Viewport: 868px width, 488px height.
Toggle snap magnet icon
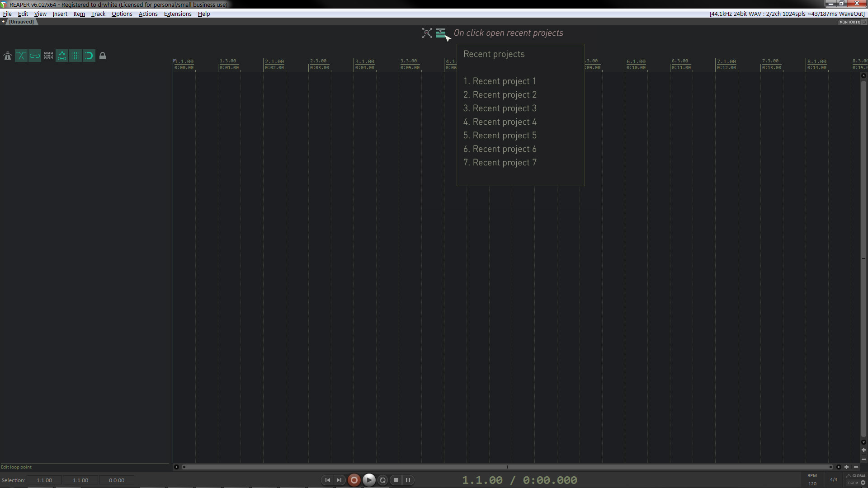coord(89,56)
